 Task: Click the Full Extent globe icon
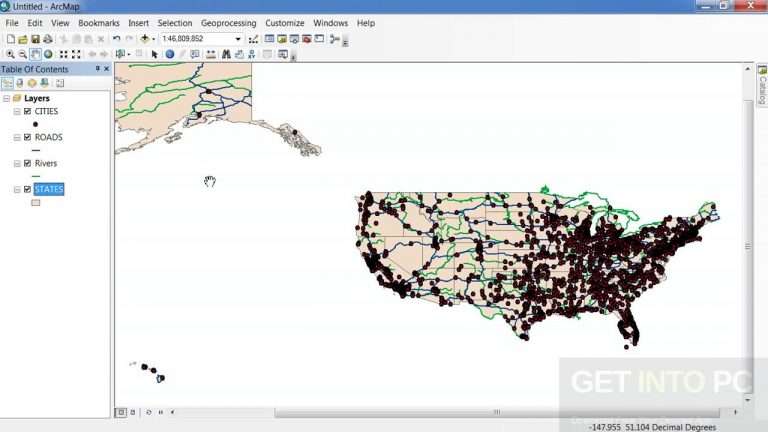[x=48, y=54]
